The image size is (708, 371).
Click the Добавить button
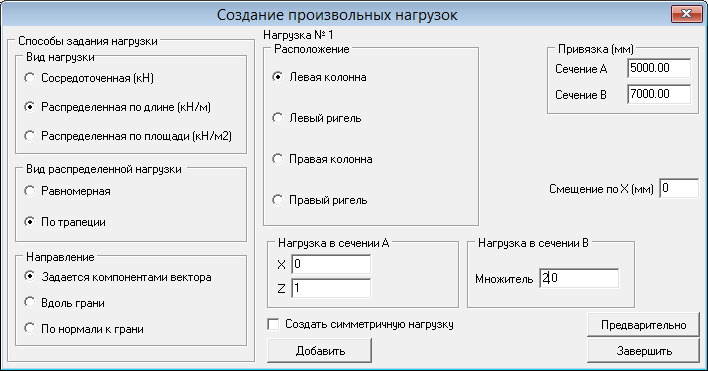pyautogui.click(x=320, y=351)
